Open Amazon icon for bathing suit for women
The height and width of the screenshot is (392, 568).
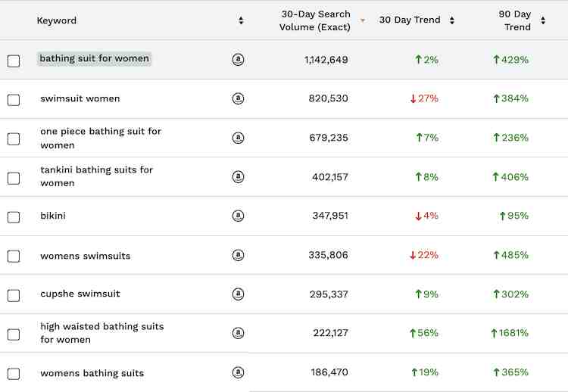[x=238, y=59]
